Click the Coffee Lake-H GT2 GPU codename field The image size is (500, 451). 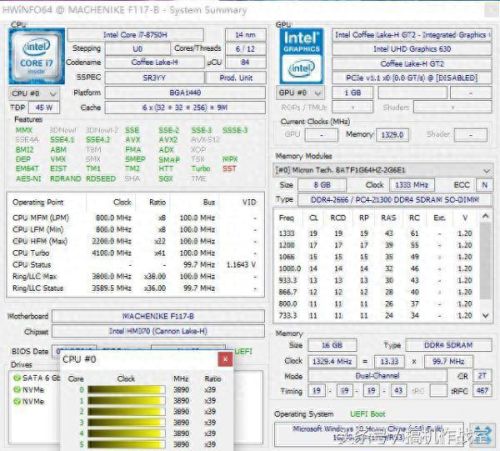click(x=412, y=64)
